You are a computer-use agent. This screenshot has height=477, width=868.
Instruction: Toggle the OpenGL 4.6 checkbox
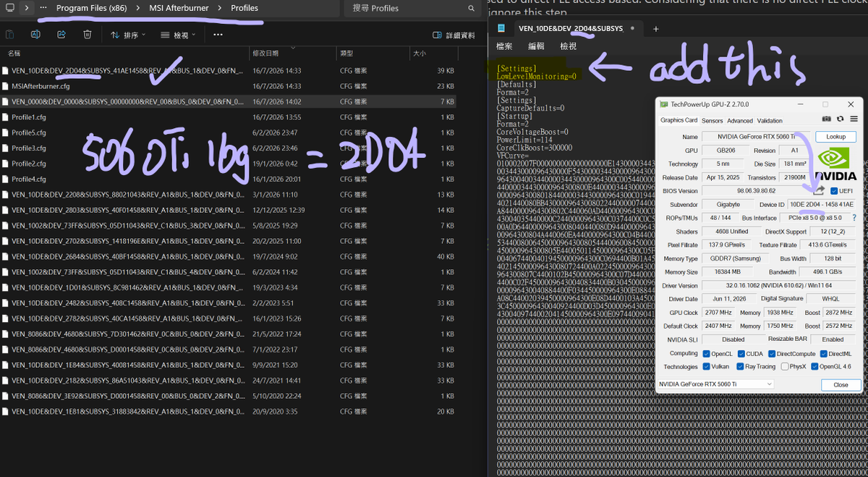point(815,367)
